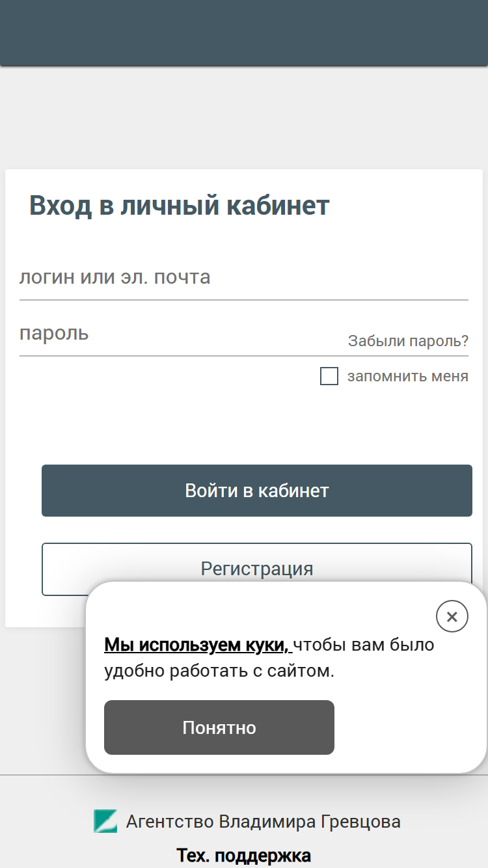Focus the «логин или эл. почта» field

tap(244, 278)
